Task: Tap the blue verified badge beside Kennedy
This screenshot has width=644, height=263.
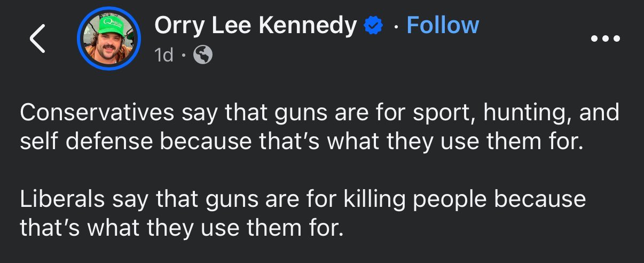Action: (372, 26)
